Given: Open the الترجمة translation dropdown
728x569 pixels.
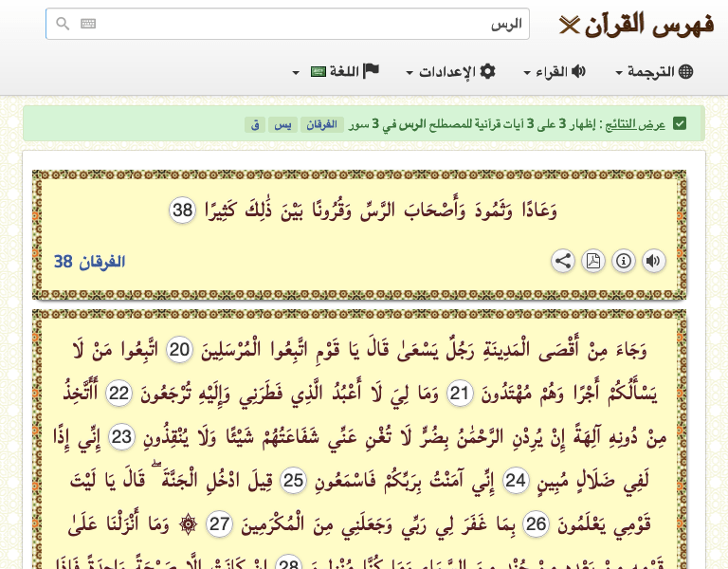Looking at the screenshot, I should tap(654, 72).
